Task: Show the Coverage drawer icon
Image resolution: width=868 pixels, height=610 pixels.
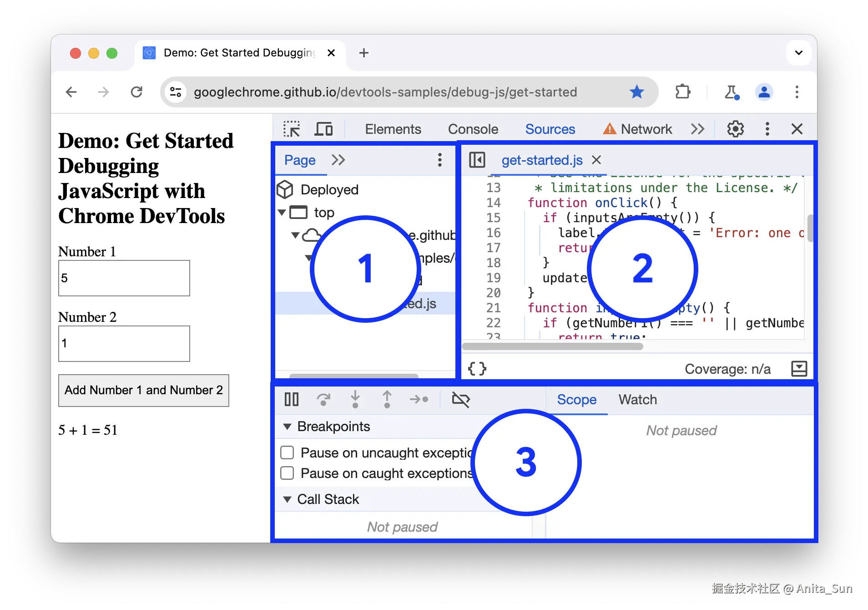Action: (x=799, y=369)
